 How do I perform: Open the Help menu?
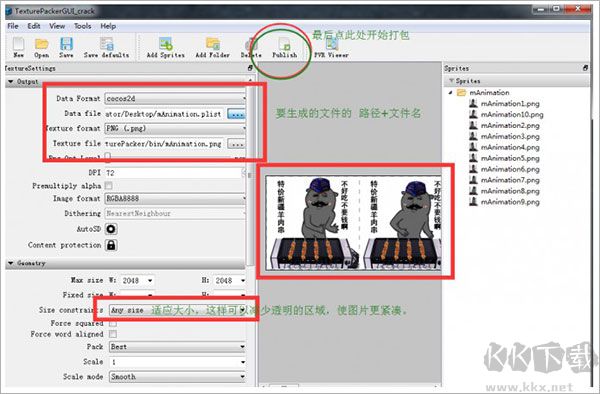tap(108, 26)
